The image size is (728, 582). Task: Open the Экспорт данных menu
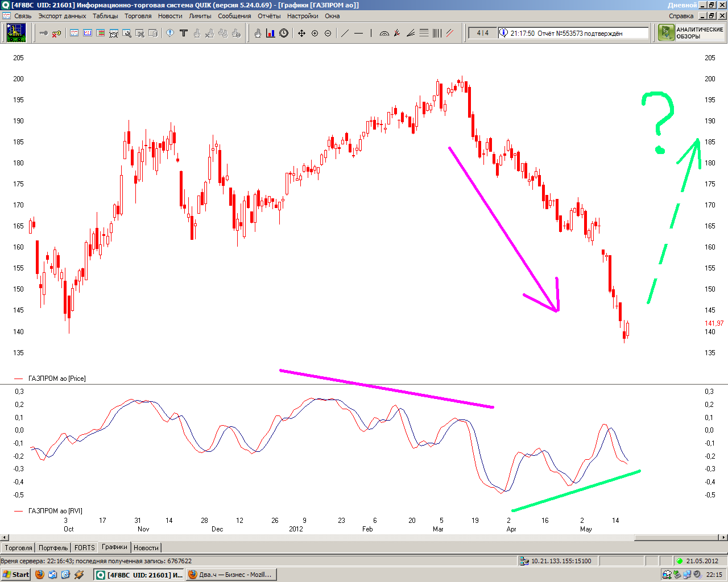click(x=63, y=16)
